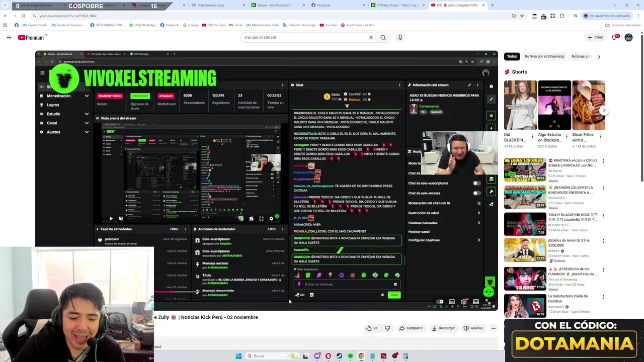Click Enviar un mensaje chat field
Screen dimensions: 644x362
347,284
